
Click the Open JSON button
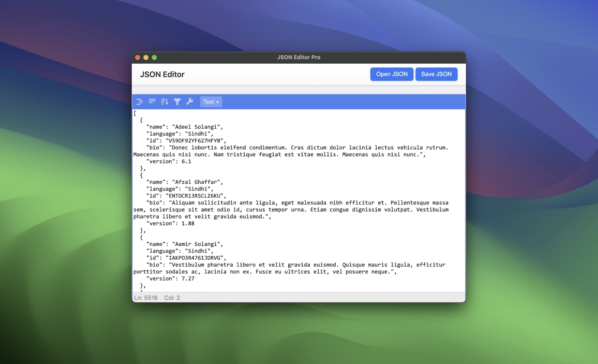click(x=392, y=74)
